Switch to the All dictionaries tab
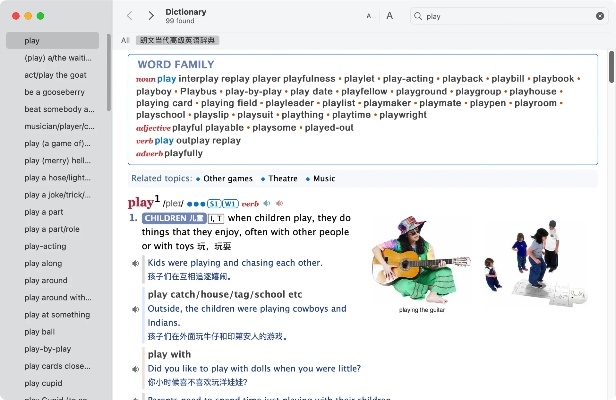The height and width of the screenshot is (400, 616). point(125,40)
